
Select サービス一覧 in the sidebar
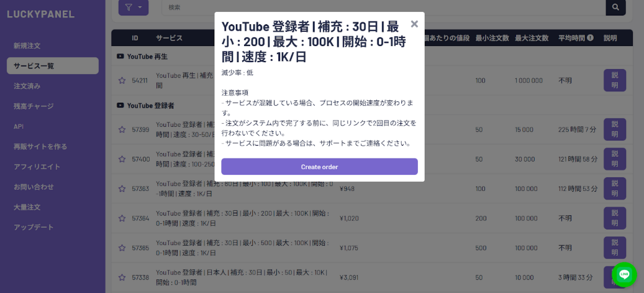(53, 66)
